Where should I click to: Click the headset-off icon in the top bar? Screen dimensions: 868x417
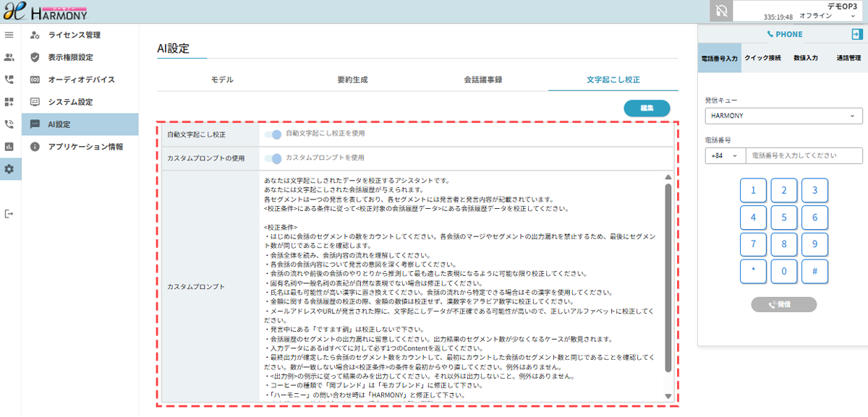[x=720, y=11]
